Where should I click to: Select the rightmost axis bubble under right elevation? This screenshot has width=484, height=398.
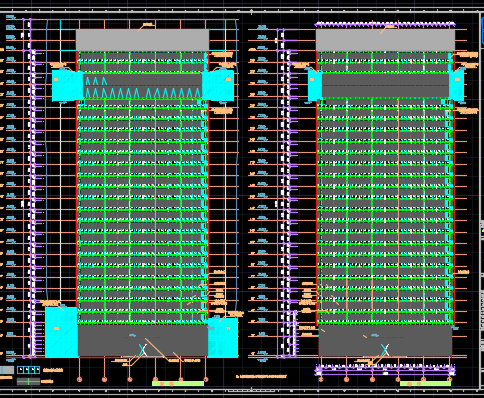click(x=449, y=379)
